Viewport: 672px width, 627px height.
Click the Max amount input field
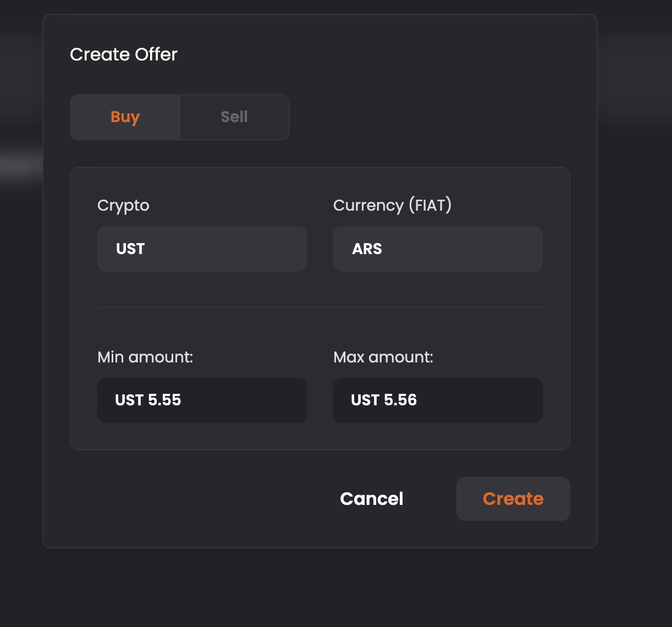[x=438, y=400]
